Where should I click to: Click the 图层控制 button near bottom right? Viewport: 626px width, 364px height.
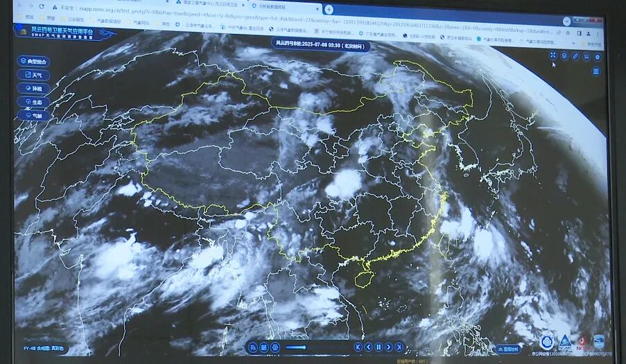tap(509, 349)
